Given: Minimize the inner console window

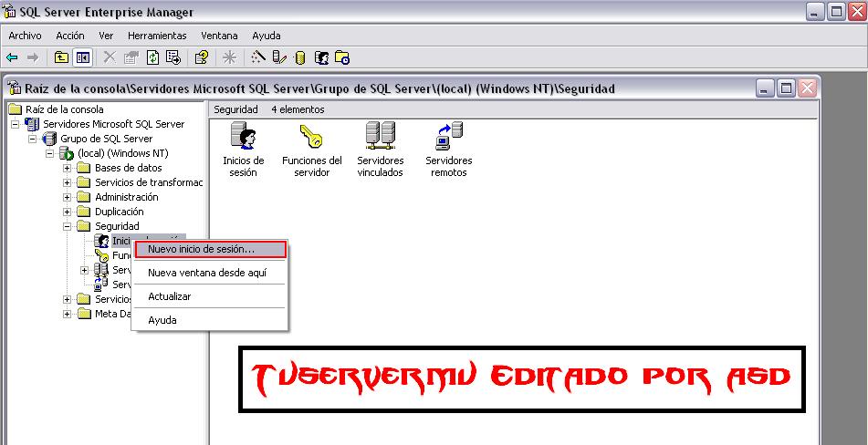Looking at the screenshot, I should pos(766,88).
